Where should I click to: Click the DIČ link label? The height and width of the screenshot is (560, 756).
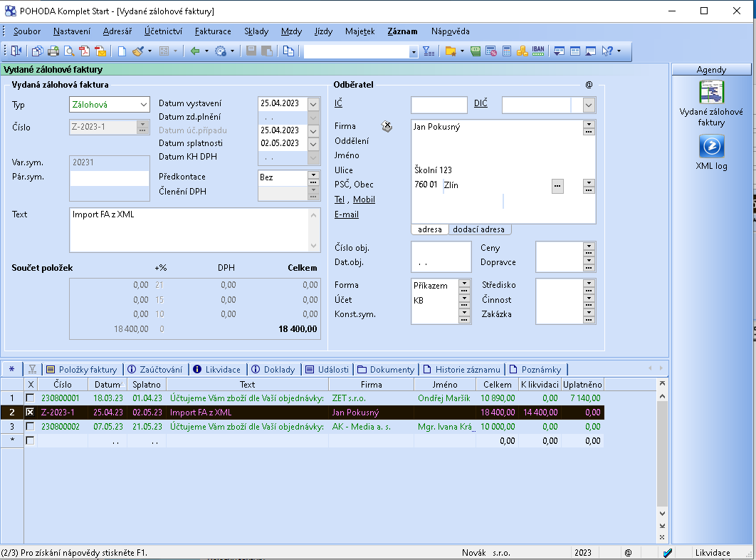click(x=481, y=103)
